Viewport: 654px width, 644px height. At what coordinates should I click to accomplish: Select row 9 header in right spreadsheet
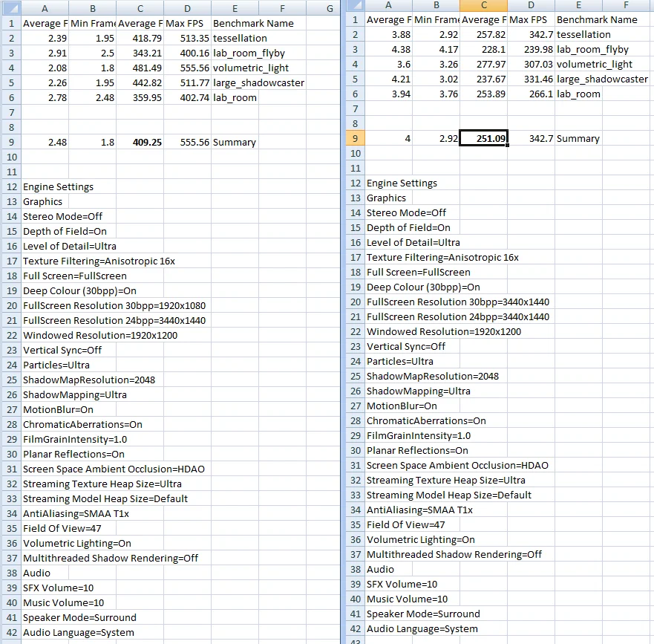355,139
